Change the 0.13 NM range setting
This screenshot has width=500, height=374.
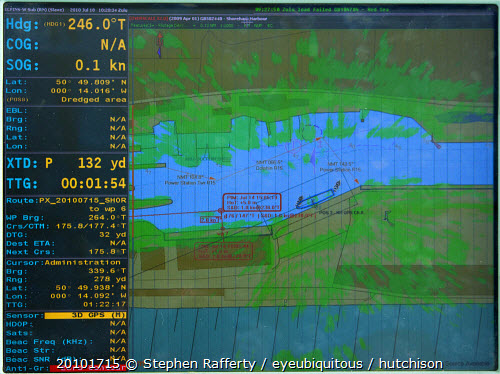208,26
